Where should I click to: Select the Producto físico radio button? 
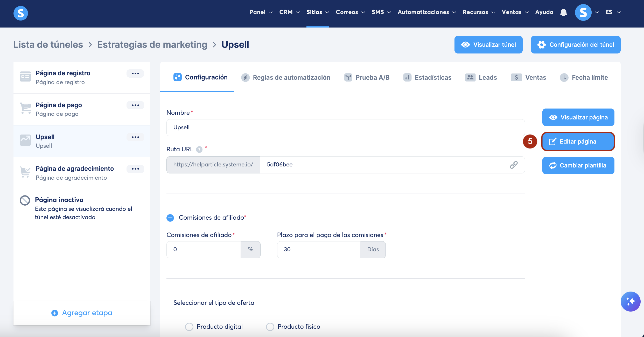(x=270, y=327)
